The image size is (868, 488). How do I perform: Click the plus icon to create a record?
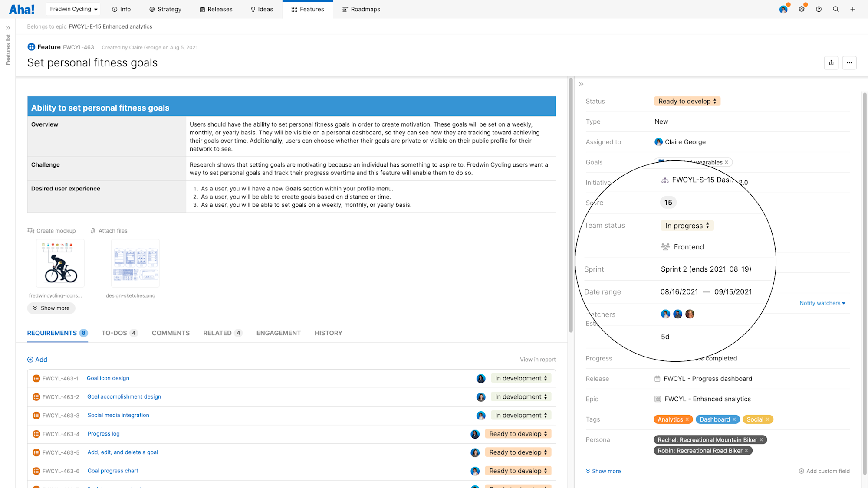coord(853,9)
